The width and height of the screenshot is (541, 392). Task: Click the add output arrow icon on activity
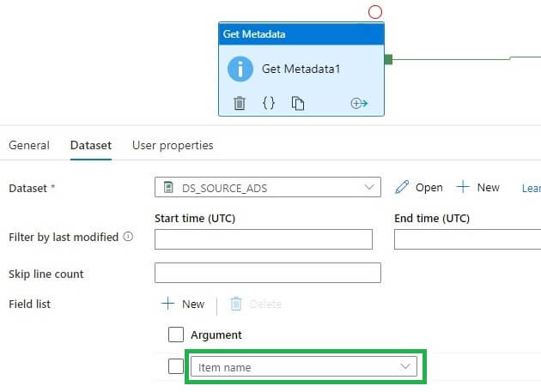point(359,103)
